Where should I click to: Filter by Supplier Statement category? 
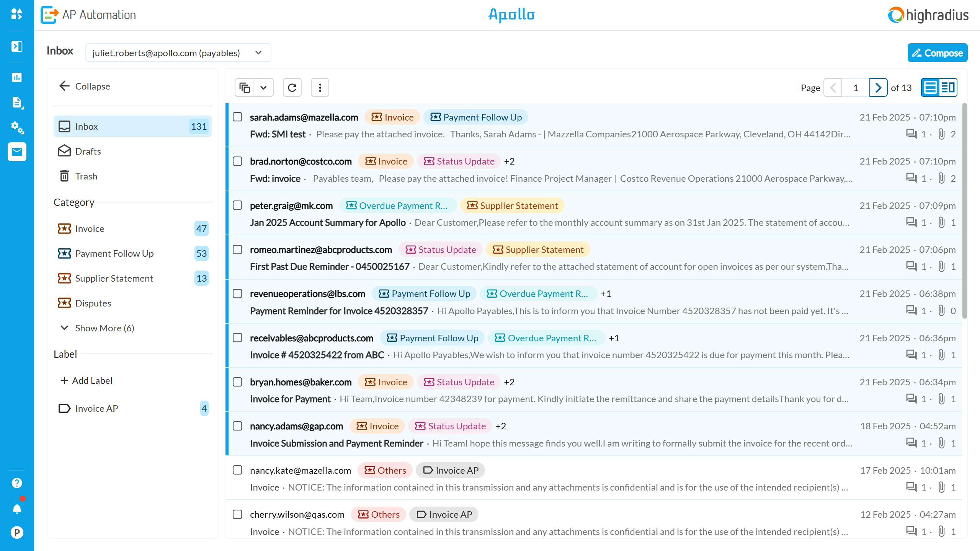click(x=132, y=278)
